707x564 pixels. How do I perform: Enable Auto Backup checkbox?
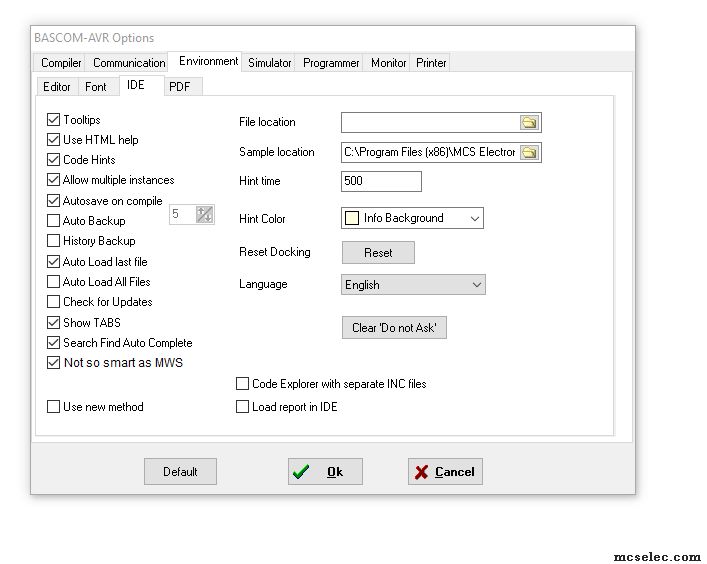point(53,220)
